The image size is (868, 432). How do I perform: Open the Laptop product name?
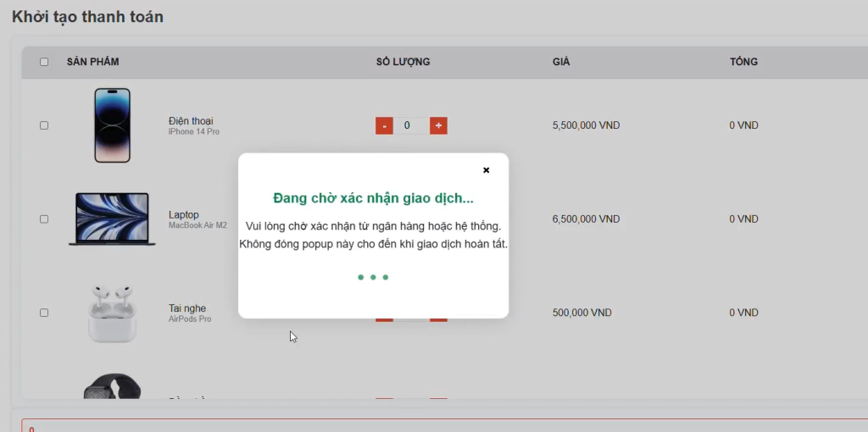(x=184, y=215)
